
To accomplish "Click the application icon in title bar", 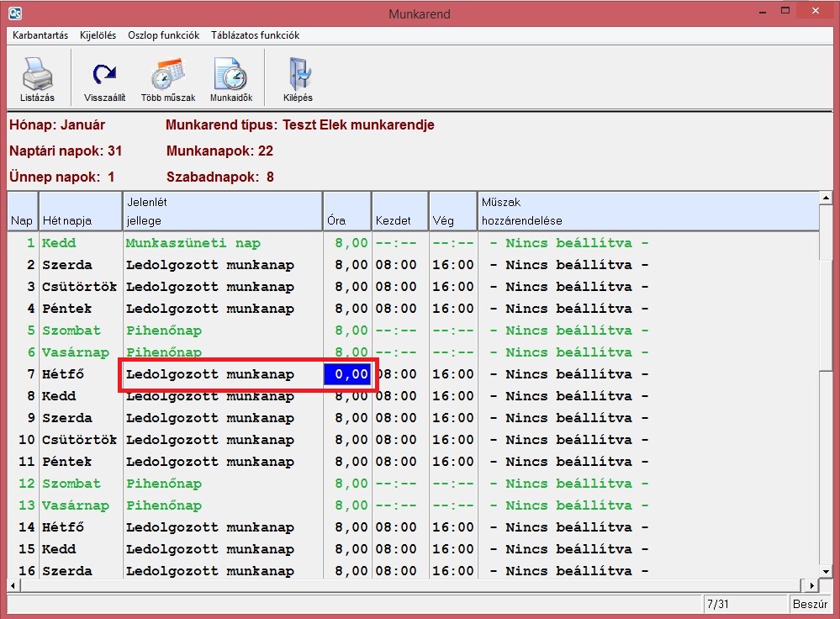I will tap(14, 13).
